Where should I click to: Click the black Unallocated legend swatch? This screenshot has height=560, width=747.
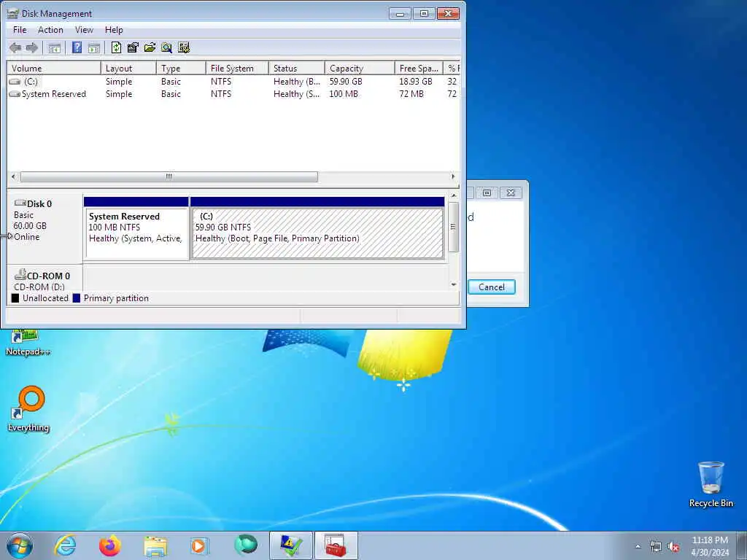[x=15, y=298]
